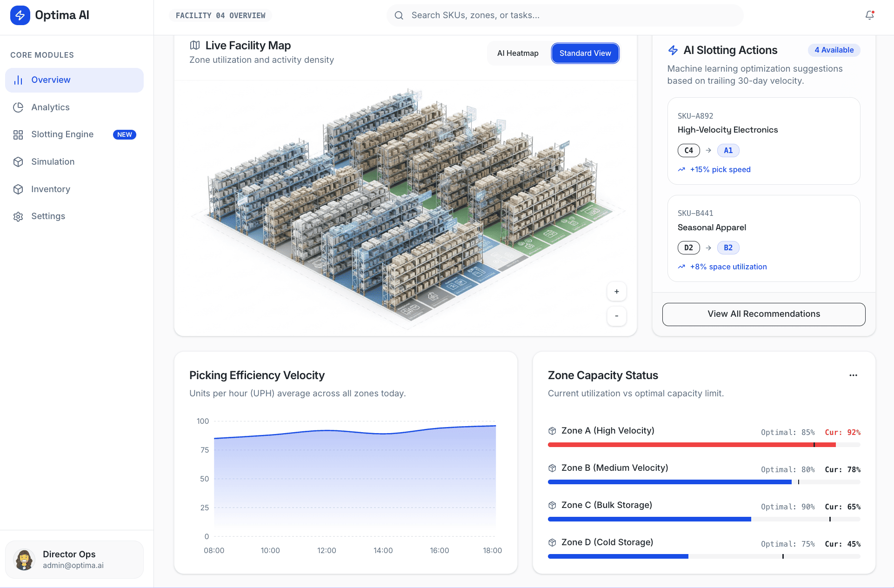
Task: Expand the SKU-A892 destination badge A1
Action: point(728,150)
